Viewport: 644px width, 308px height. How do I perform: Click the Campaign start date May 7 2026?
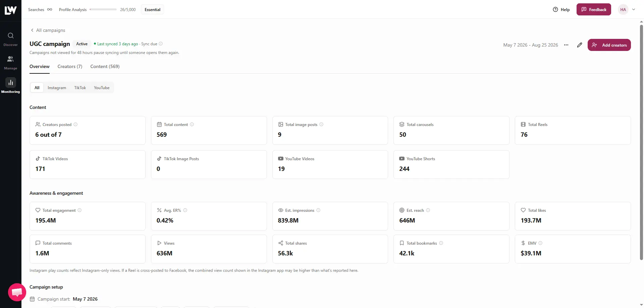[x=85, y=299]
